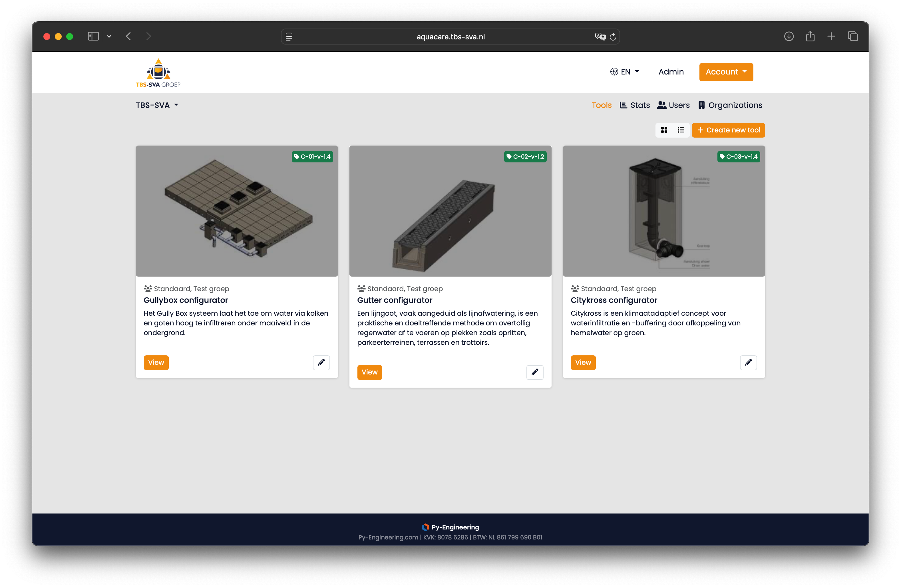Expand the Account dropdown menu
This screenshot has width=901, height=588.
coord(726,72)
